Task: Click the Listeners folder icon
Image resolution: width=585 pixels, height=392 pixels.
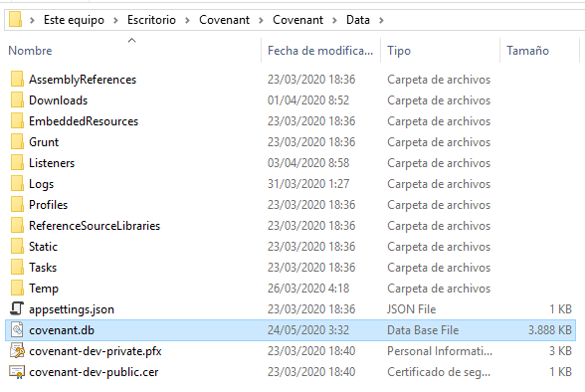Action: point(17,162)
